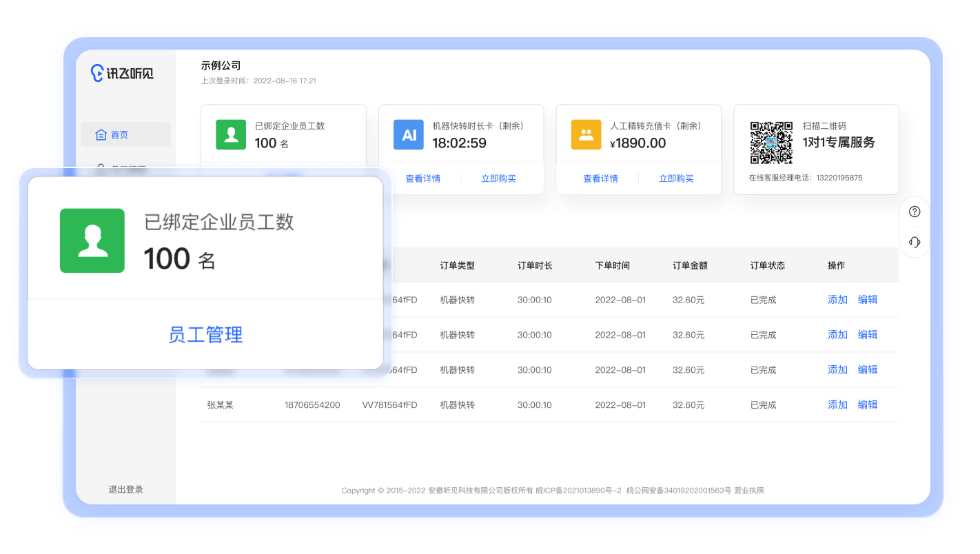Click 立即购买 under manual transcription card
Viewport: 980px width, 554px height.
coord(676,178)
